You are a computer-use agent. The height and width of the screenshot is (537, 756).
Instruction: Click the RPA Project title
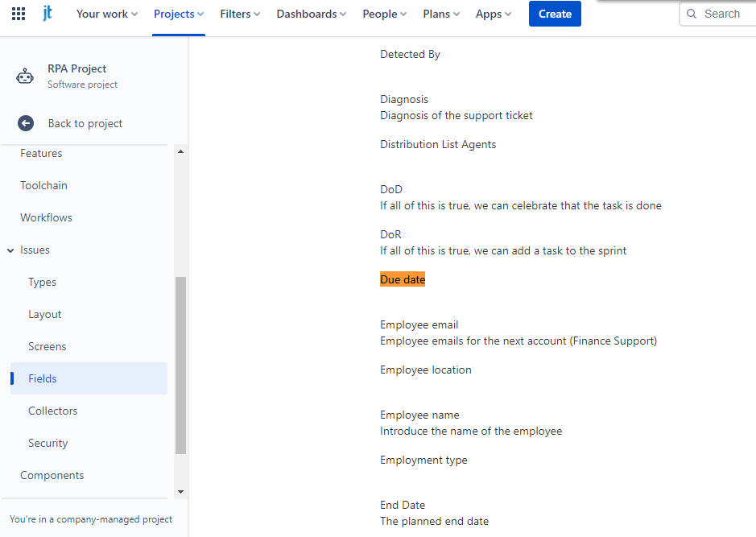[x=77, y=68]
